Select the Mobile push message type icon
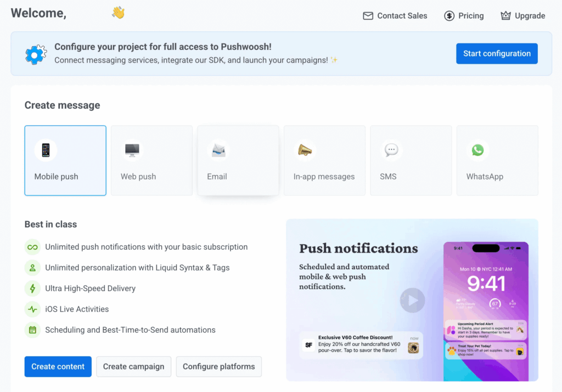562x392 pixels. pyautogui.click(x=46, y=149)
